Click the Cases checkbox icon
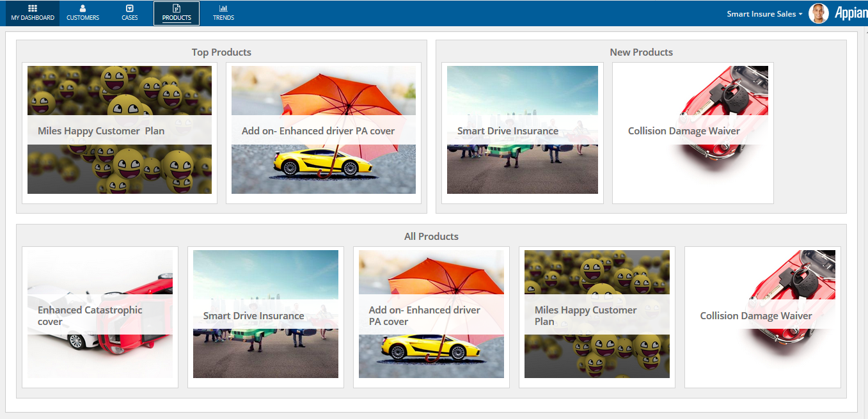This screenshot has width=868, height=419. 130,8
